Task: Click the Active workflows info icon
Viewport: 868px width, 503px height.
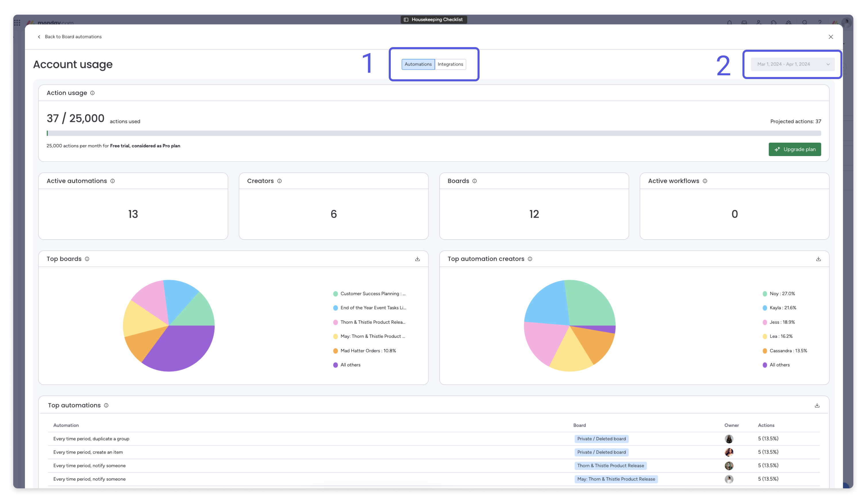Action: pyautogui.click(x=705, y=181)
